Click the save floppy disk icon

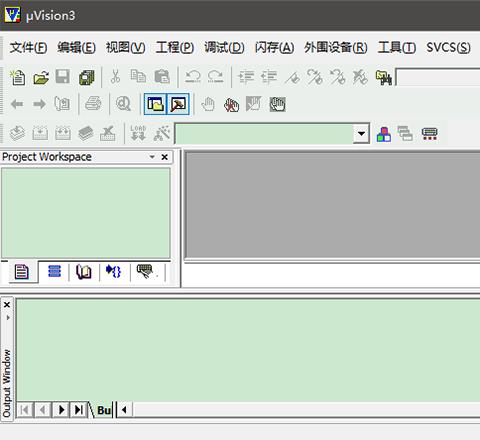63,77
